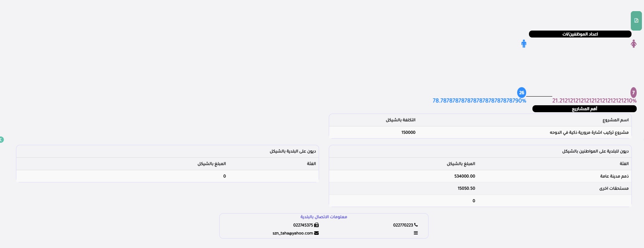
Task: Click the email address szn_taha@yahoo.com
Action: tap(293, 233)
